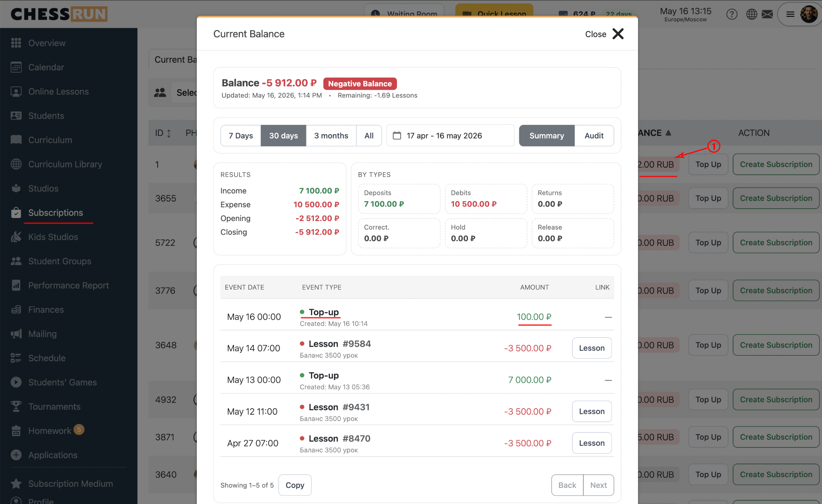The width and height of the screenshot is (822, 504).
Task: Copy the balance events list
Action: click(x=295, y=485)
